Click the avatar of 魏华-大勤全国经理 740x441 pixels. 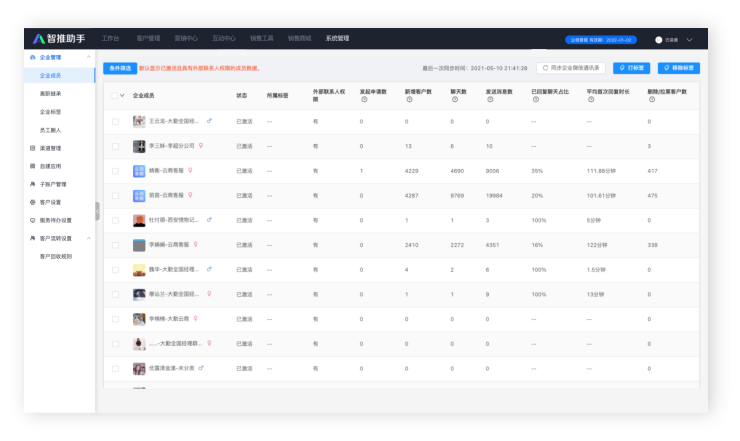pos(139,270)
